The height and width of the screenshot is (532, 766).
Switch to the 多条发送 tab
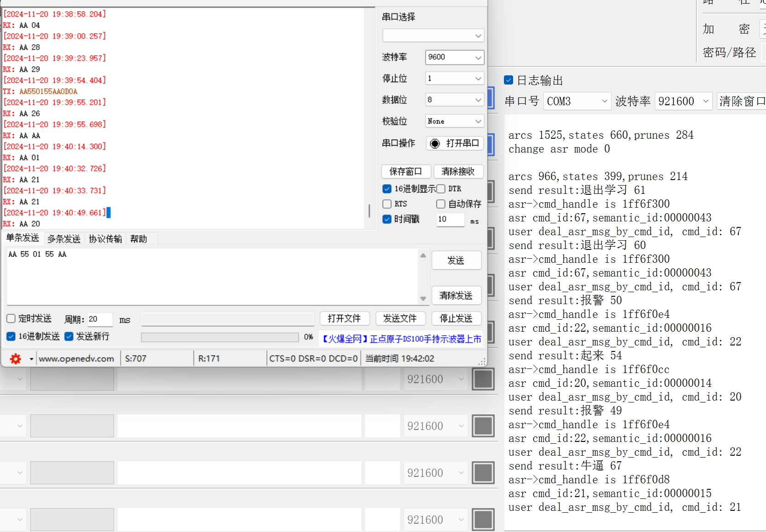(64, 239)
